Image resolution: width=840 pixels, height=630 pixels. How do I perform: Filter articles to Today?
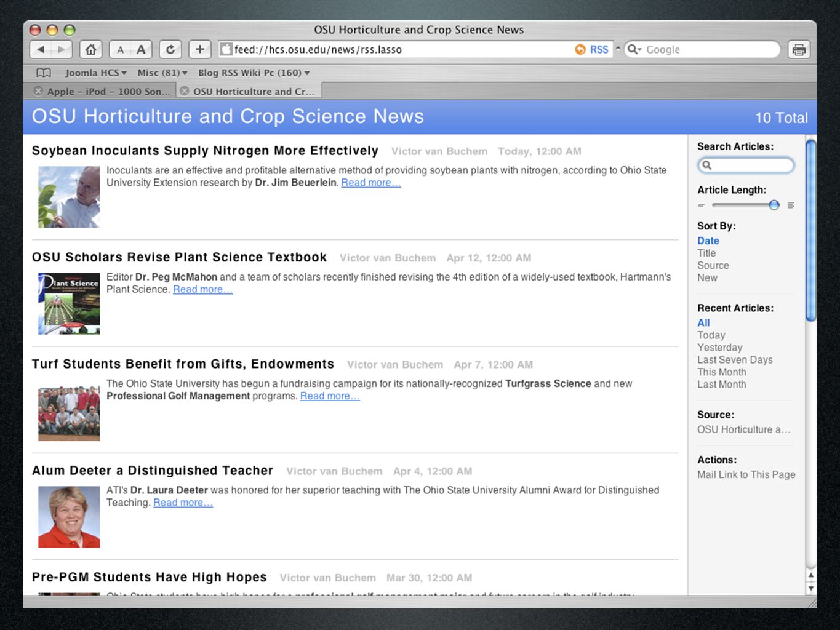(711, 335)
